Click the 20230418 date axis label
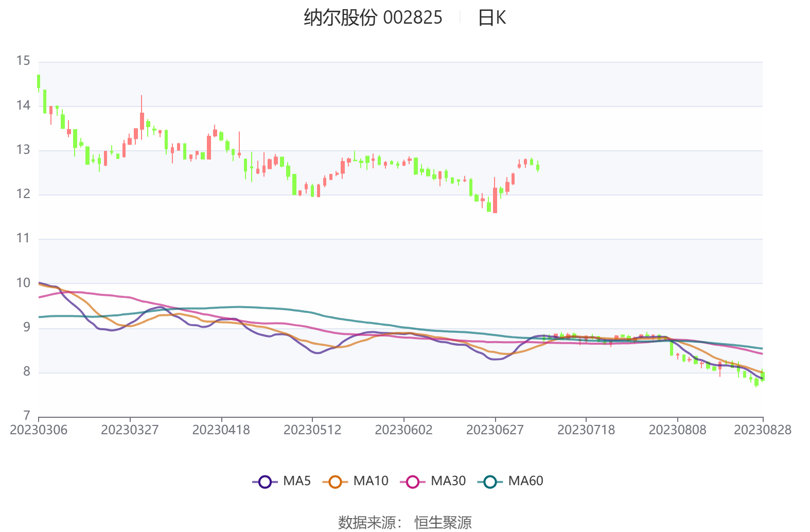 (221, 430)
